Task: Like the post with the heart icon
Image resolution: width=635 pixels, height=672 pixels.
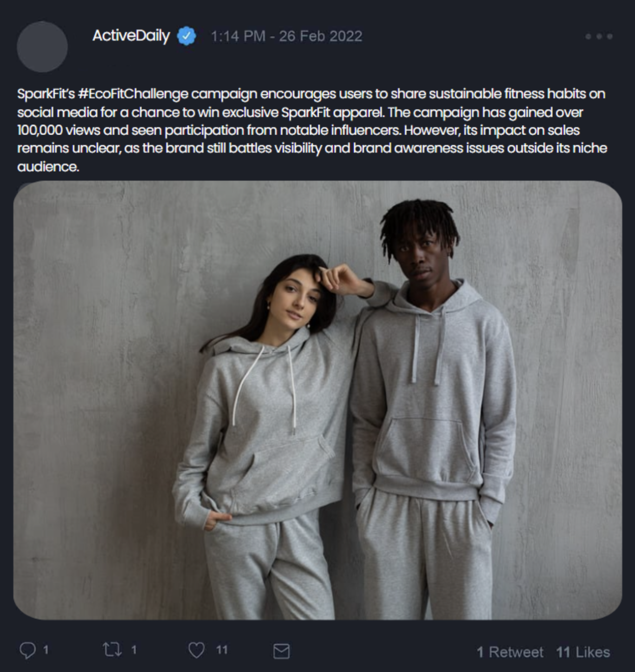Action: [x=196, y=650]
